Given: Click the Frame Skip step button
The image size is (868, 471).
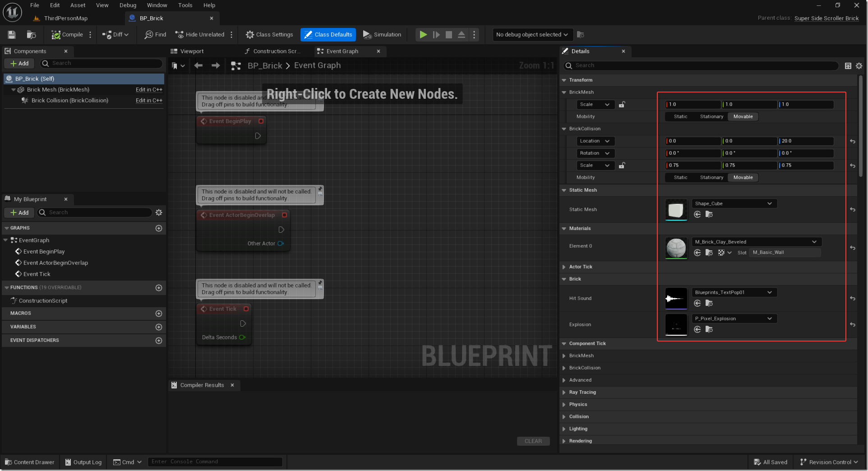Looking at the screenshot, I should (436, 35).
